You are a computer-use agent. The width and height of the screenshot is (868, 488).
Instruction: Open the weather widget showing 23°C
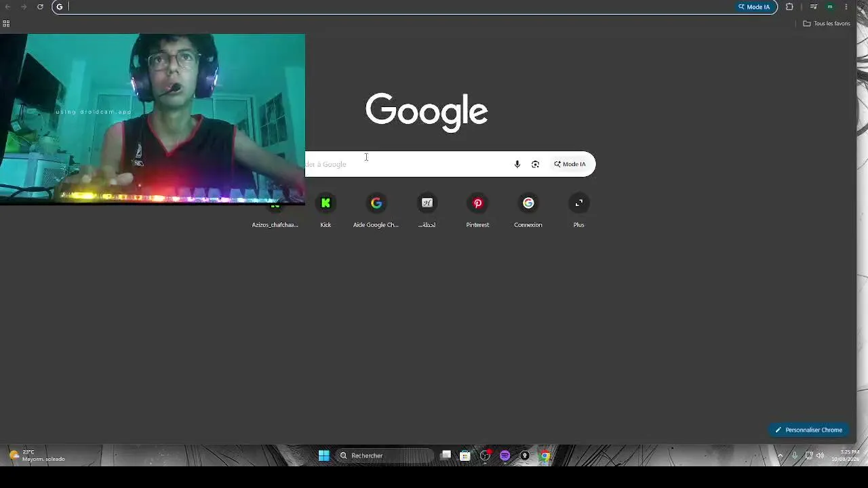pos(37,455)
